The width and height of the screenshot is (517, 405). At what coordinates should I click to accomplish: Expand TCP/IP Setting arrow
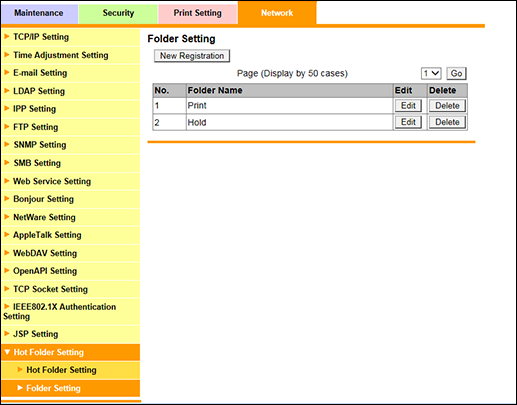coord(6,36)
